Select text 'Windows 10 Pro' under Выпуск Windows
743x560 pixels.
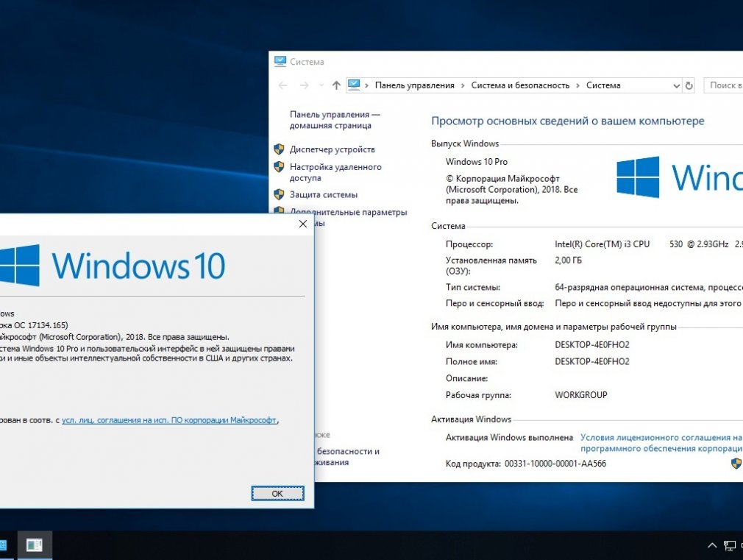coord(477,162)
